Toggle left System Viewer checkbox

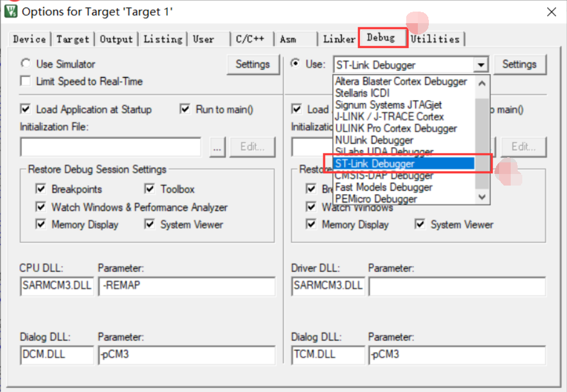(150, 224)
